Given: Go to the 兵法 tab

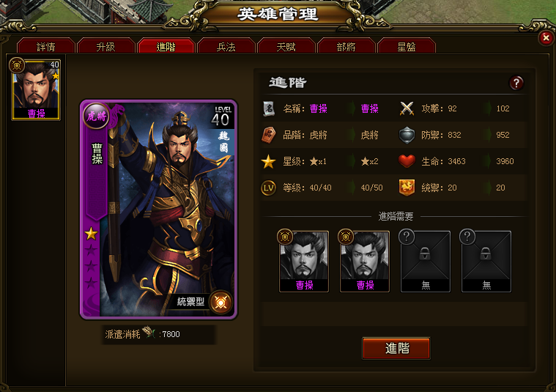Looking at the screenshot, I should pos(226,46).
